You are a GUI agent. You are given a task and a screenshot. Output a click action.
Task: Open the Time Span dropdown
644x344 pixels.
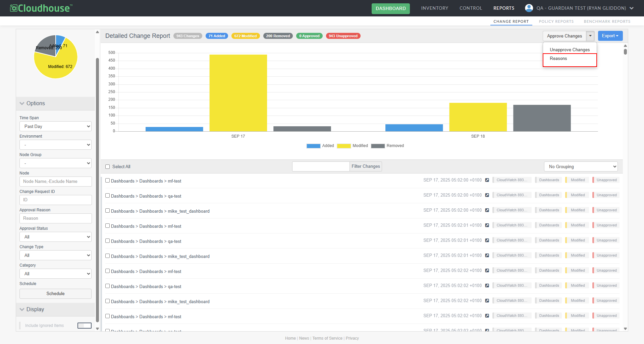coord(55,127)
